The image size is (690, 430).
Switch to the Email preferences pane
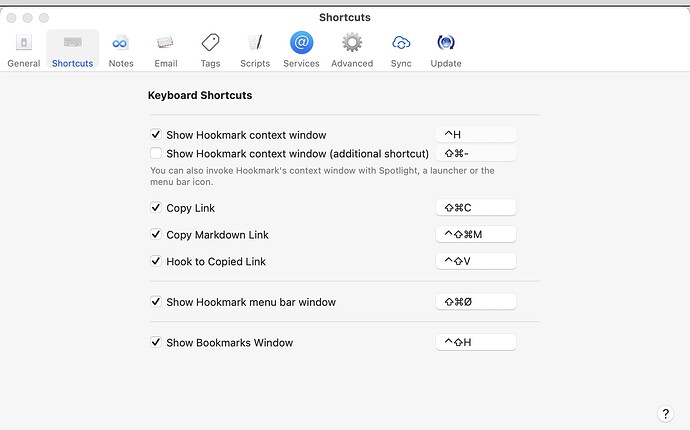166,50
